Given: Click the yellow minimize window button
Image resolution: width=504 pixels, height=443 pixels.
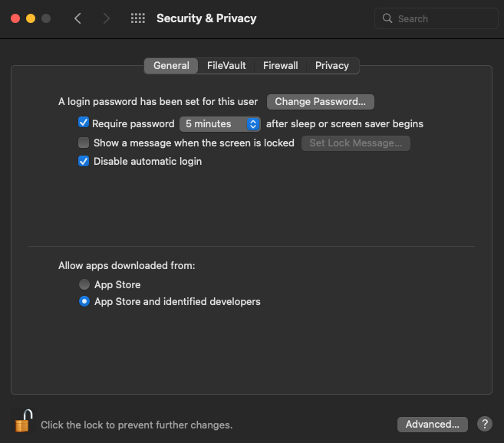Looking at the screenshot, I should click(31, 18).
